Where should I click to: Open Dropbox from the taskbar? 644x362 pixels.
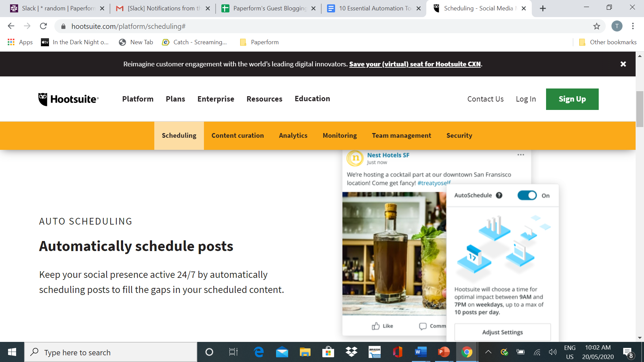click(x=351, y=352)
